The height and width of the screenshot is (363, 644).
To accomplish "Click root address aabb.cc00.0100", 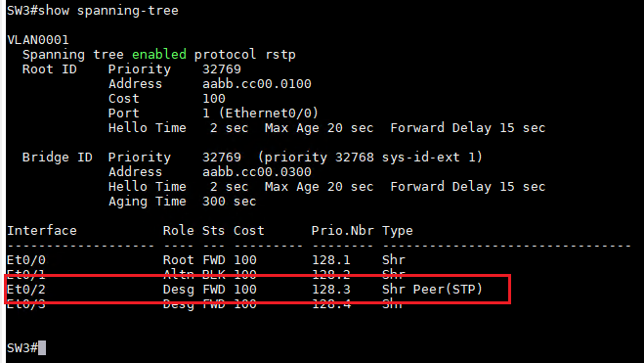I will (x=257, y=84).
